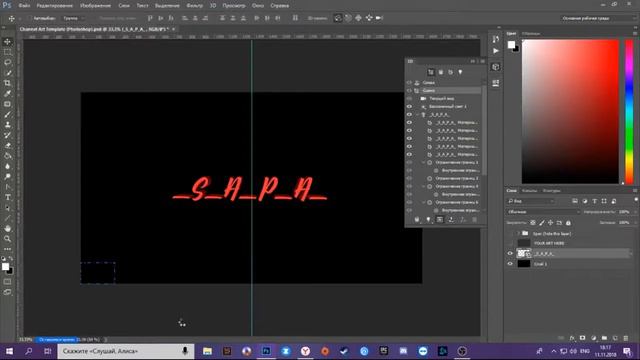Select the Gradient/Paint Bucket tool
Image resolution: width=640 pixels, height=360 pixels.
click(7, 156)
